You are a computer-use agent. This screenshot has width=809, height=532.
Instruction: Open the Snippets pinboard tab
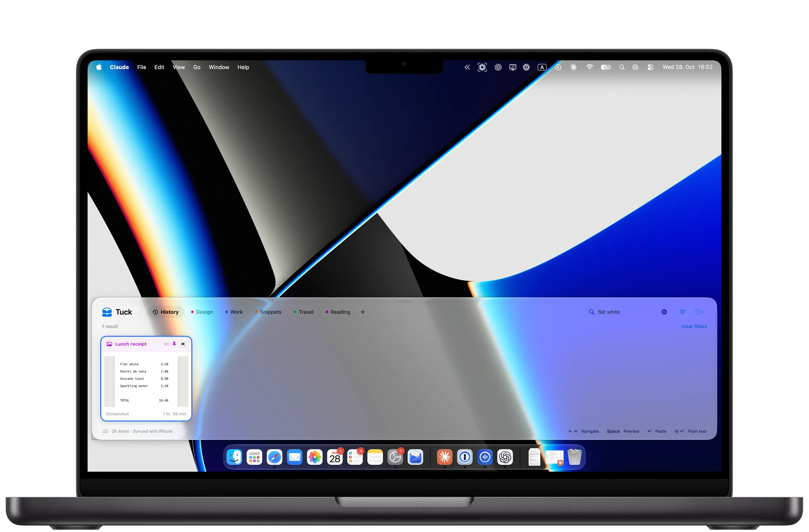(268, 312)
